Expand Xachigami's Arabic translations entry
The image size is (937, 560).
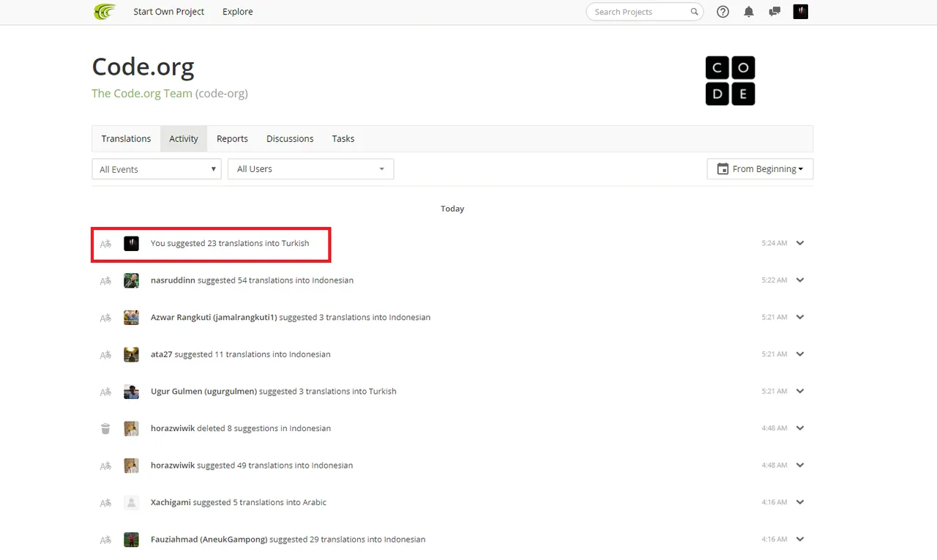tap(800, 502)
